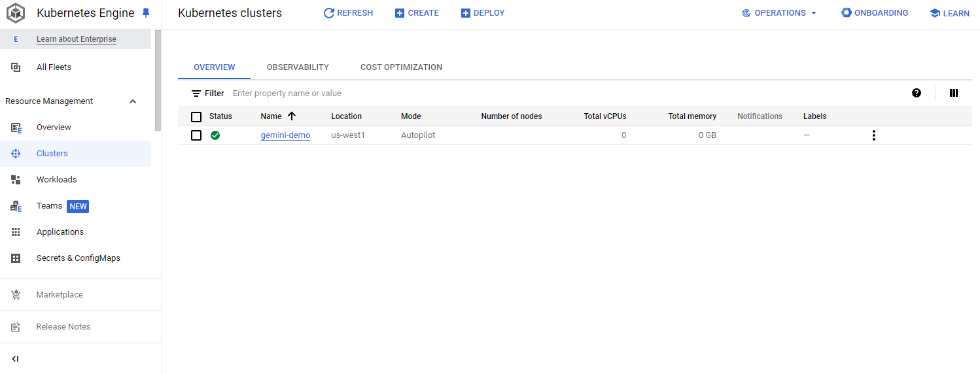Screen dimensions: 980x374
Task: Follow the Learn about Enterprise link
Action: (77, 39)
